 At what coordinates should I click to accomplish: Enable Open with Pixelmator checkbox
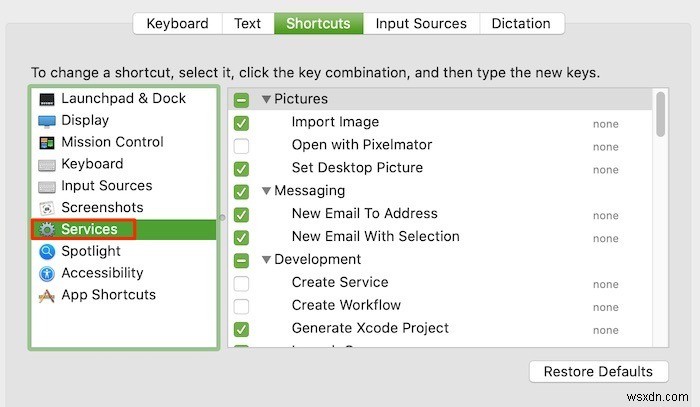(x=241, y=146)
